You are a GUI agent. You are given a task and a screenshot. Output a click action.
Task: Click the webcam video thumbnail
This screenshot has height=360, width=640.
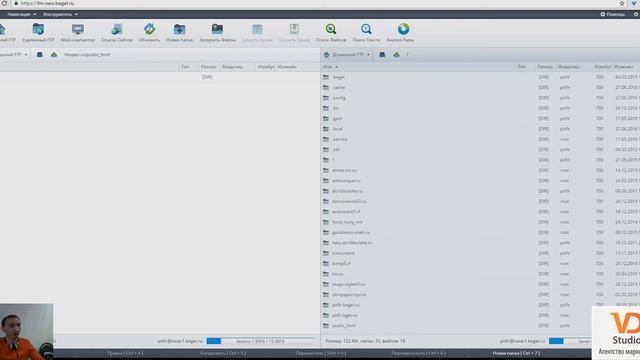point(27,331)
